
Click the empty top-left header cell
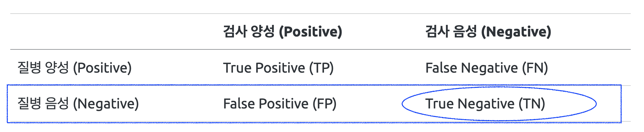113,32
